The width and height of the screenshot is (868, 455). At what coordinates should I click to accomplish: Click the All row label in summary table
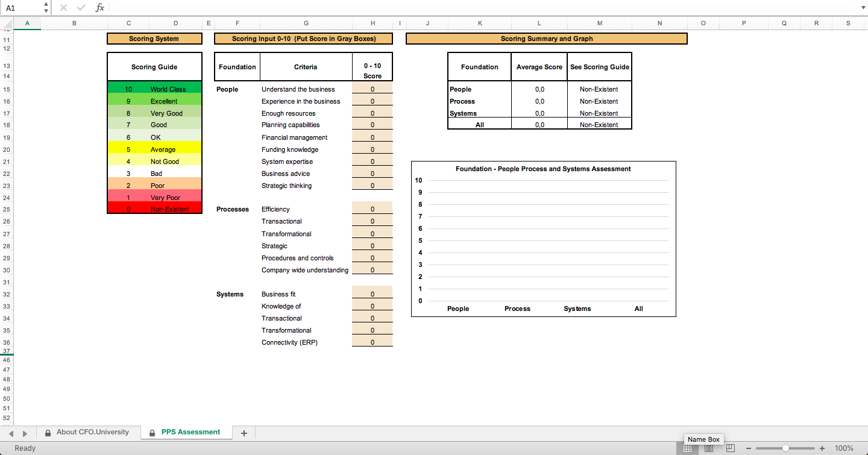coord(480,125)
